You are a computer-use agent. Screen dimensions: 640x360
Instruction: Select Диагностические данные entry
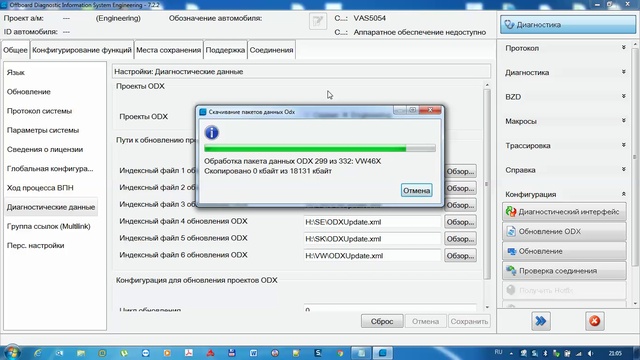[51, 207]
